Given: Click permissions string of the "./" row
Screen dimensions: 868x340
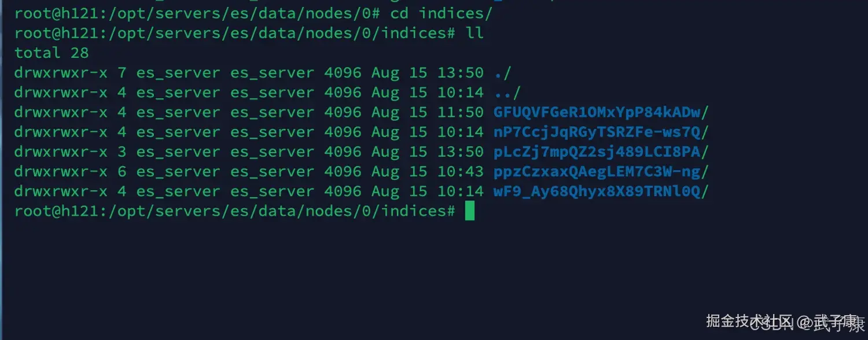Looking at the screenshot, I should click(61, 73).
